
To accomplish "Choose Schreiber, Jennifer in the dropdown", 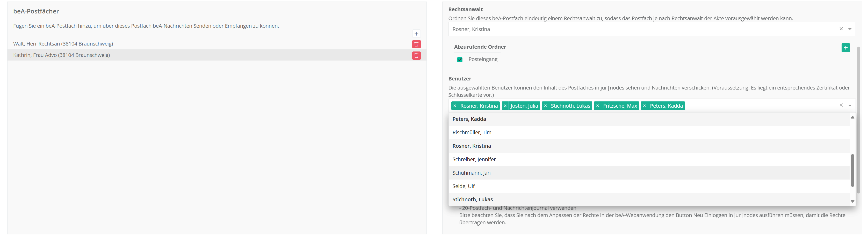I will click(x=474, y=159).
